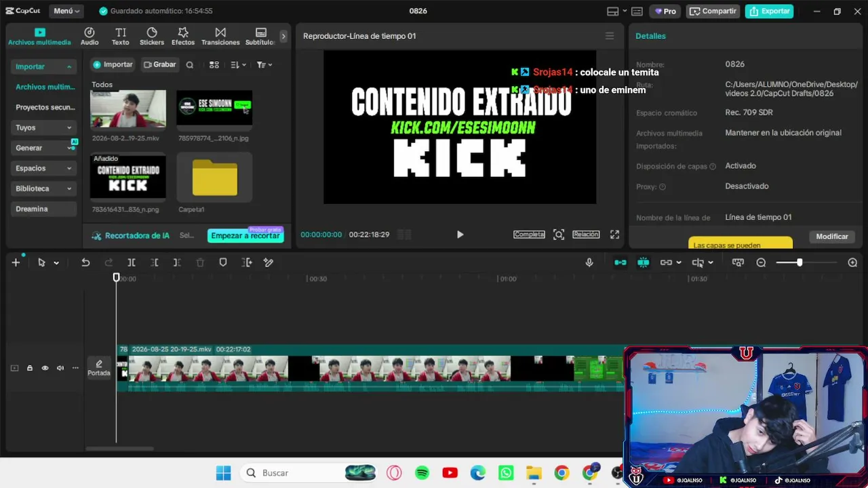Screen dimensions: 868x488
Task: Lock the main video track
Action: (30, 368)
